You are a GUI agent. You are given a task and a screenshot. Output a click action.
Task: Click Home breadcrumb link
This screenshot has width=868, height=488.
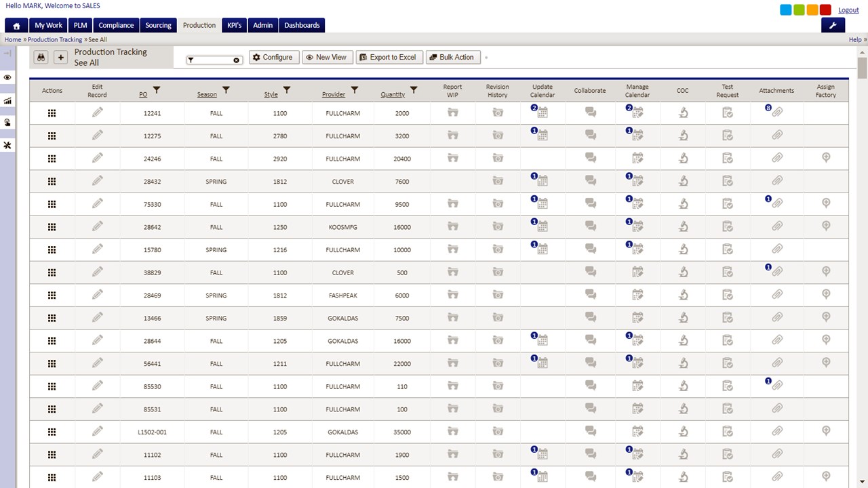13,40
